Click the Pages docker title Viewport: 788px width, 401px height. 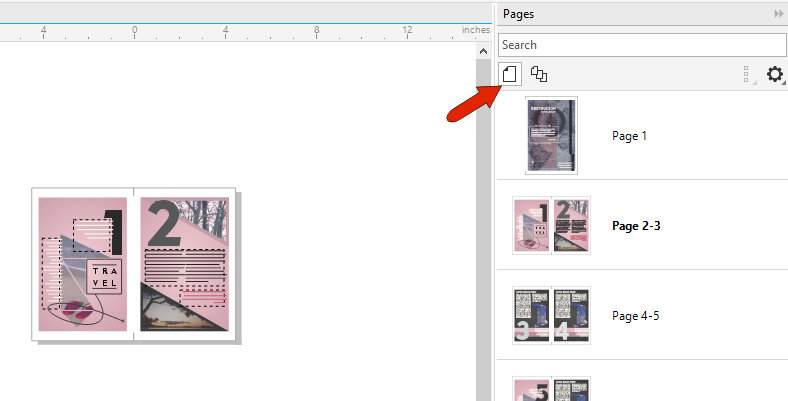click(x=518, y=14)
